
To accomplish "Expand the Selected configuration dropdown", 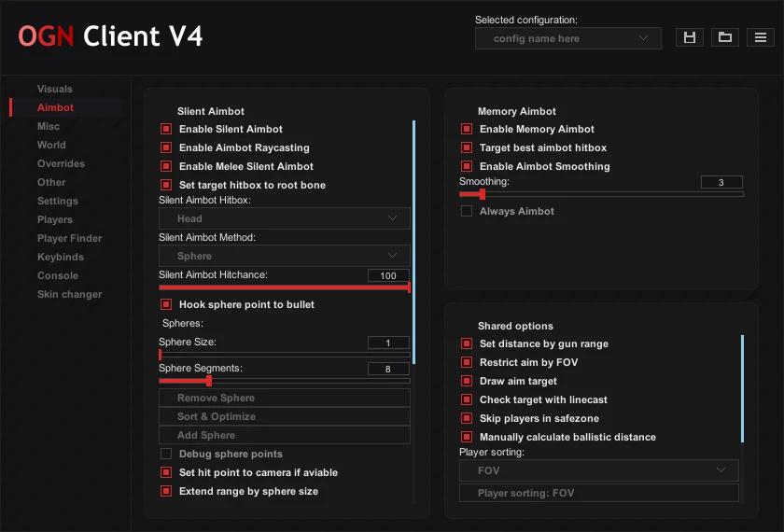I will pos(568,38).
